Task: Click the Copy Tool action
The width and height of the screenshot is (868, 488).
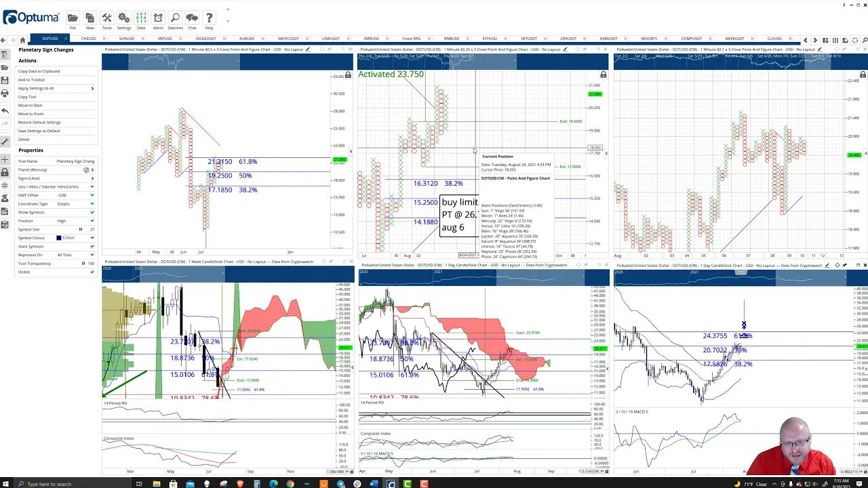Action: [27, 97]
